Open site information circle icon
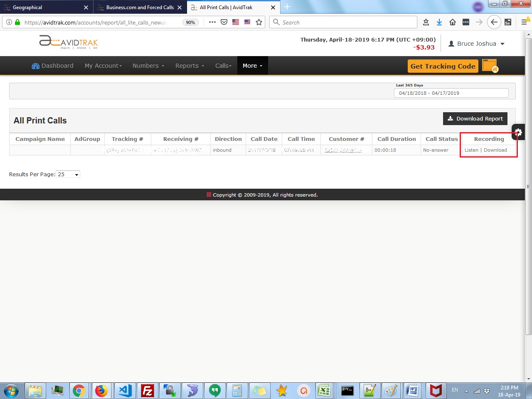 [x=9, y=22]
